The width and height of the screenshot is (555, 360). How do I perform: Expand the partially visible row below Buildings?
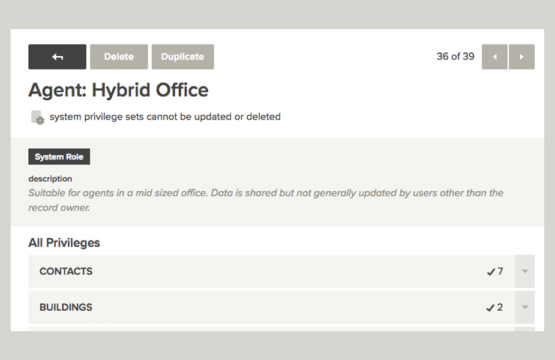pyautogui.click(x=525, y=329)
